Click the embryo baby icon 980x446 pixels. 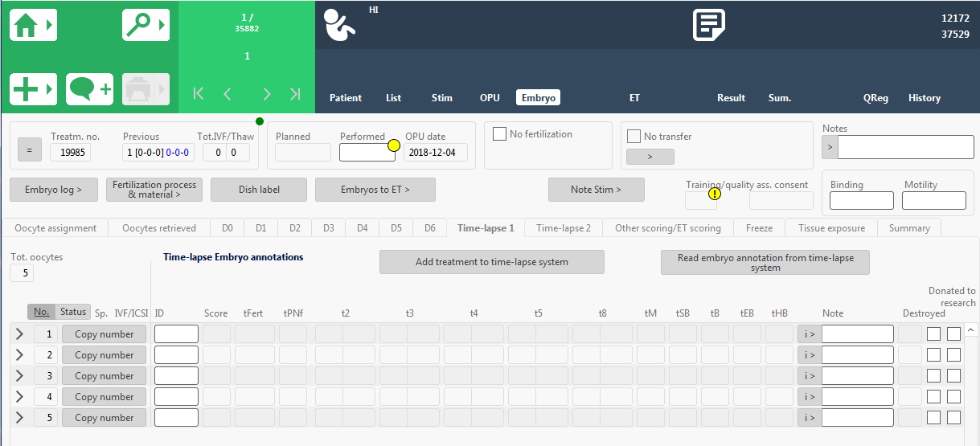(339, 26)
